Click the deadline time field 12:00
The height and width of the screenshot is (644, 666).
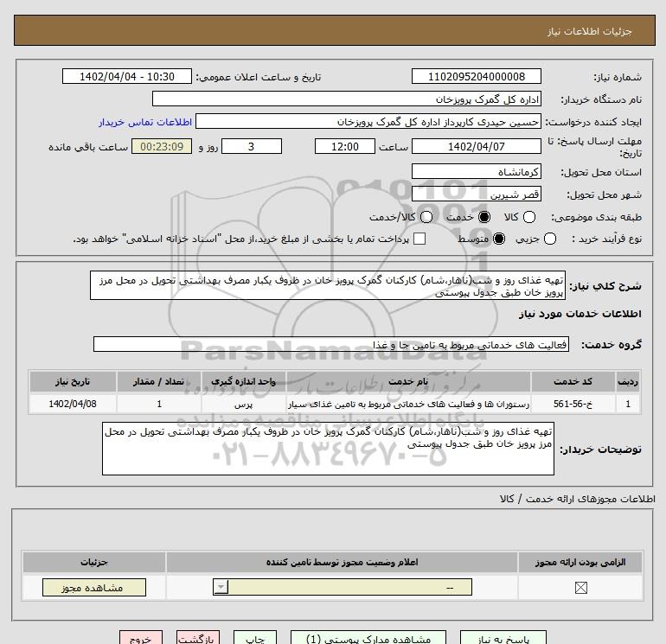coord(345,146)
